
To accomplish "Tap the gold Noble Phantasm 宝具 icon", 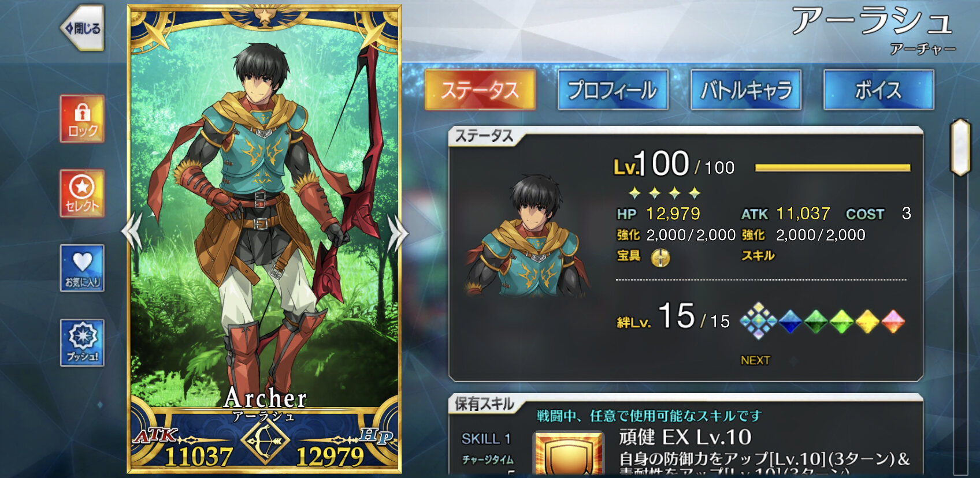I will [660, 257].
